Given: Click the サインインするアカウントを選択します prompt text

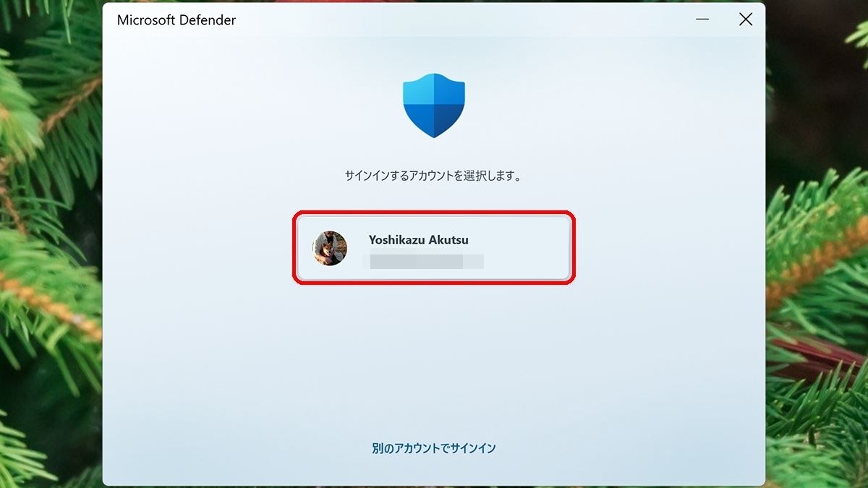Looking at the screenshot, I should tap(433, 176).
